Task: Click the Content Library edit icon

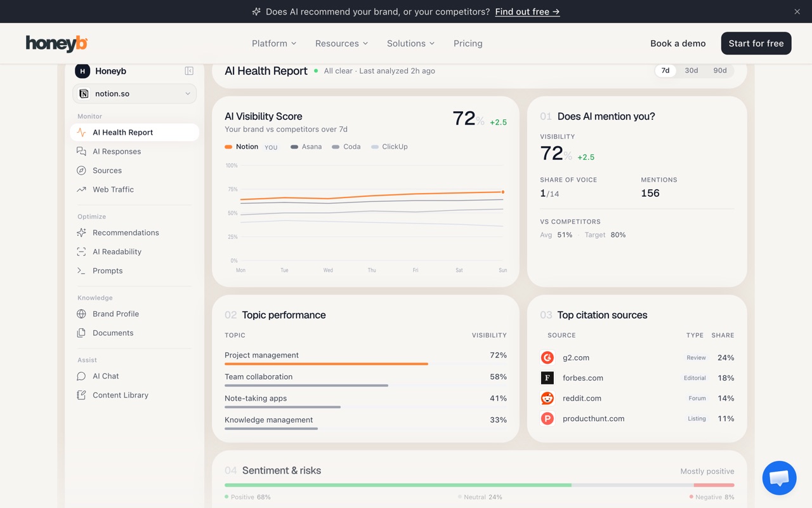Action: [81, 396]
